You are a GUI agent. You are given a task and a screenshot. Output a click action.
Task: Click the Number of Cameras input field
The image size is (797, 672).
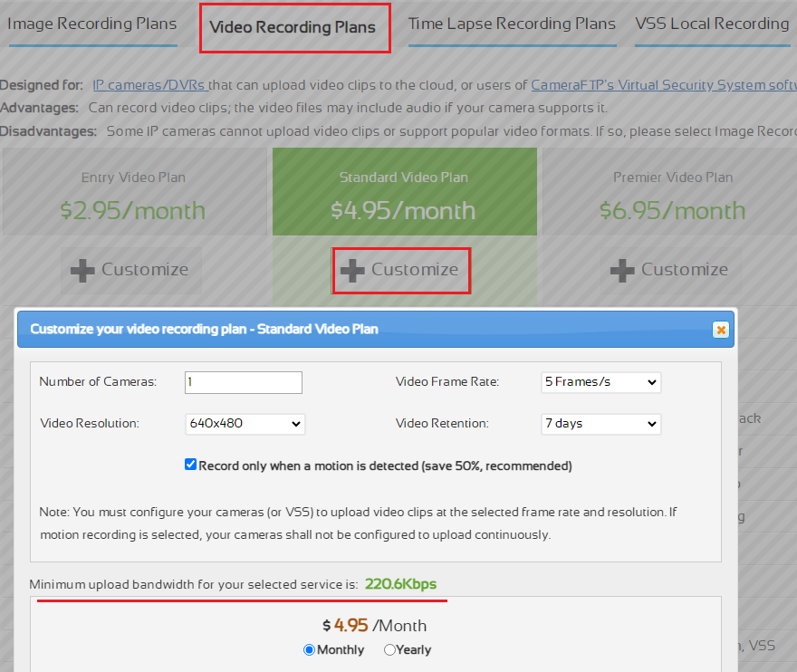pos(243,382)
